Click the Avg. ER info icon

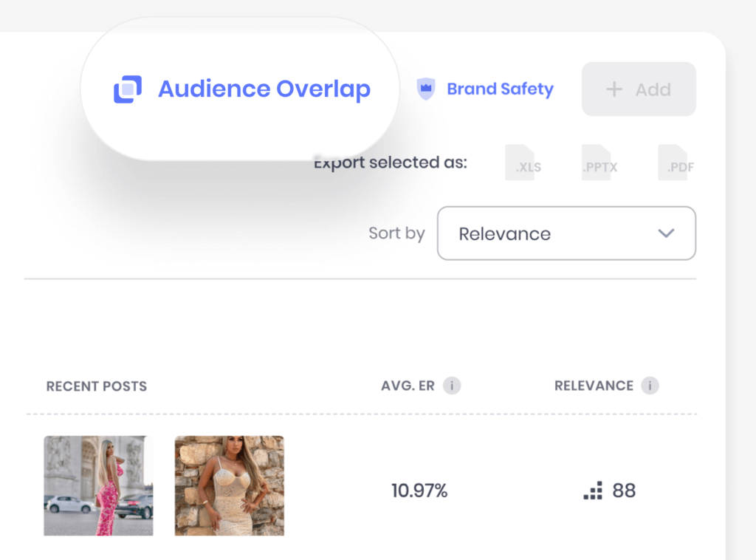point(452,386)
